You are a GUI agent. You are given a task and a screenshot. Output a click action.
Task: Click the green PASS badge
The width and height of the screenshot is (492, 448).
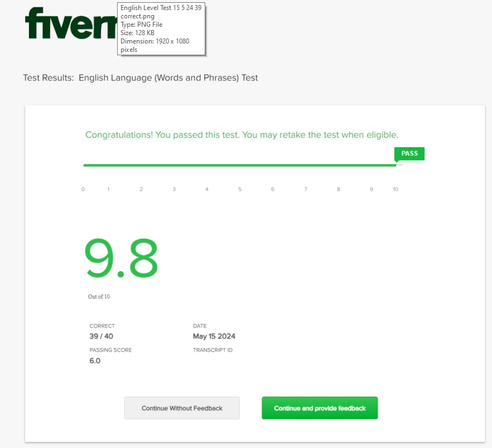point(409,154)
